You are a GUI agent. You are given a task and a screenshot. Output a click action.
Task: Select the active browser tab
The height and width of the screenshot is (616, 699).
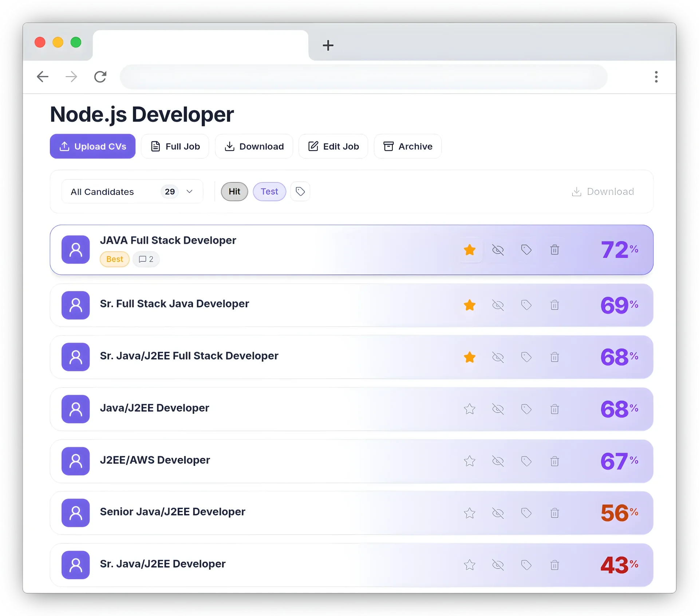[x=201, y=45]
